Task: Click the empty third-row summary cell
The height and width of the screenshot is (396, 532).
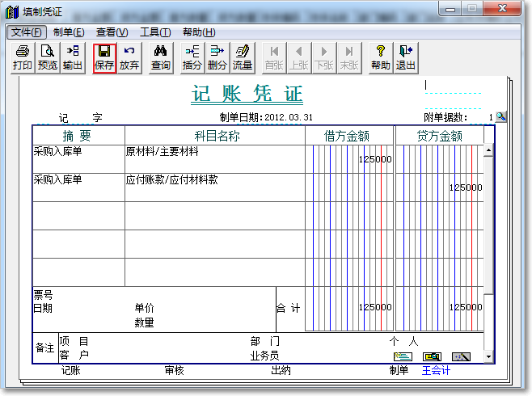Action: point(78,216)
